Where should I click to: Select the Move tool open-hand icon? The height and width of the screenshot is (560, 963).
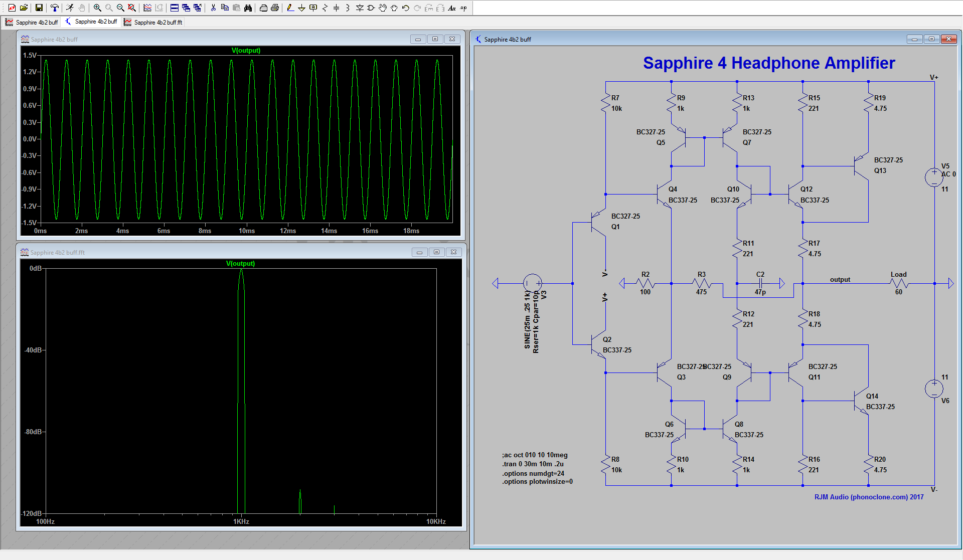383,8
